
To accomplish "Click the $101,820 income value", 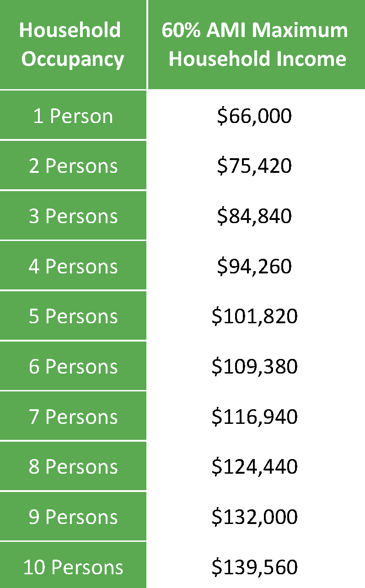I will [254, 317].
